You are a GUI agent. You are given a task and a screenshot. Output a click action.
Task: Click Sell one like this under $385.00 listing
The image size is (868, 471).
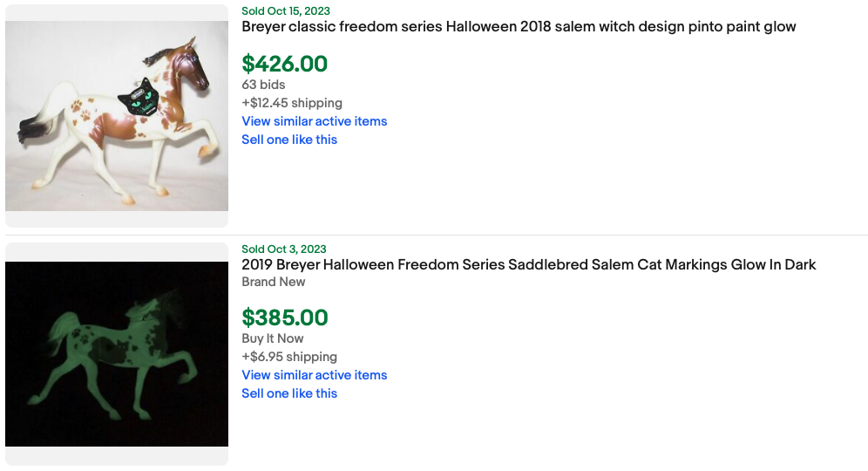[x=288, y=393]
